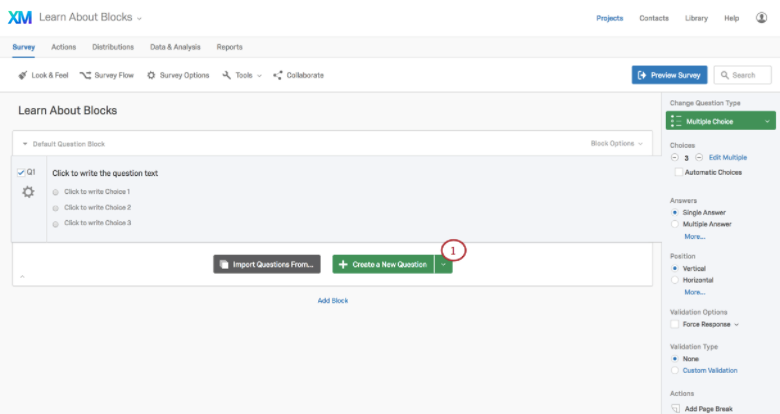Switch to the Data & Analysis tab
The height and width of the screenshot is (414, 780).
175,47
